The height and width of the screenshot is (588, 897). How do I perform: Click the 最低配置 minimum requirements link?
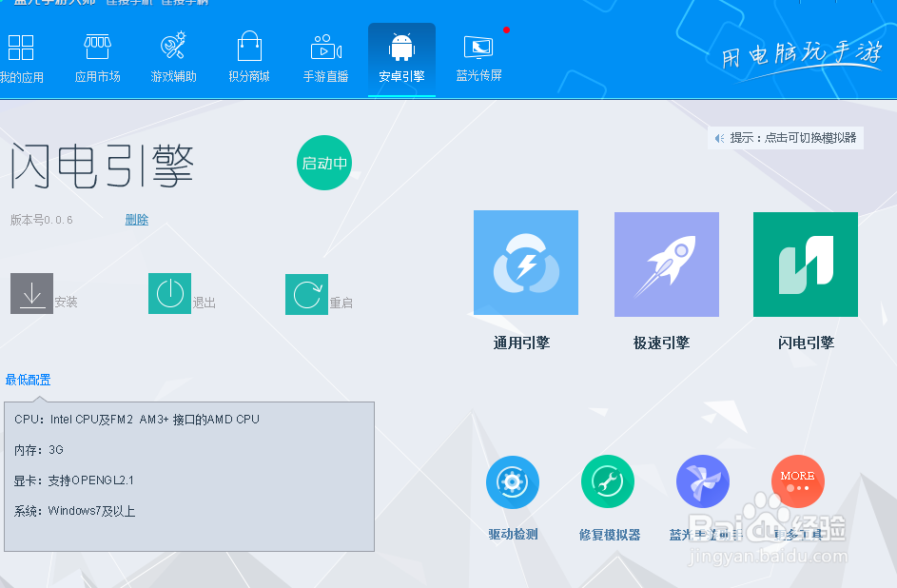[28, 380]
